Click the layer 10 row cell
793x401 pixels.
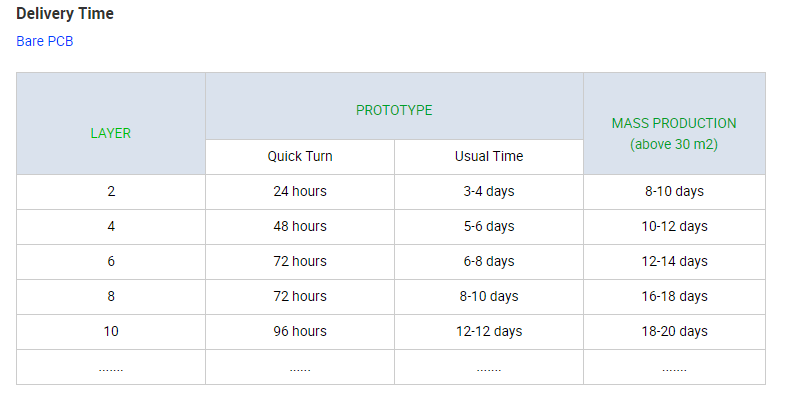pyautogui.click(x=111, y=332)
